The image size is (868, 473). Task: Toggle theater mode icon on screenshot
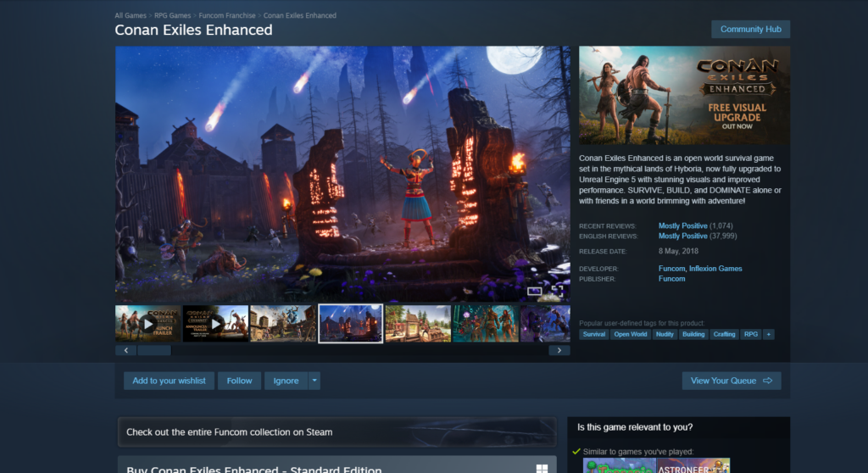[x=534, y=291]
